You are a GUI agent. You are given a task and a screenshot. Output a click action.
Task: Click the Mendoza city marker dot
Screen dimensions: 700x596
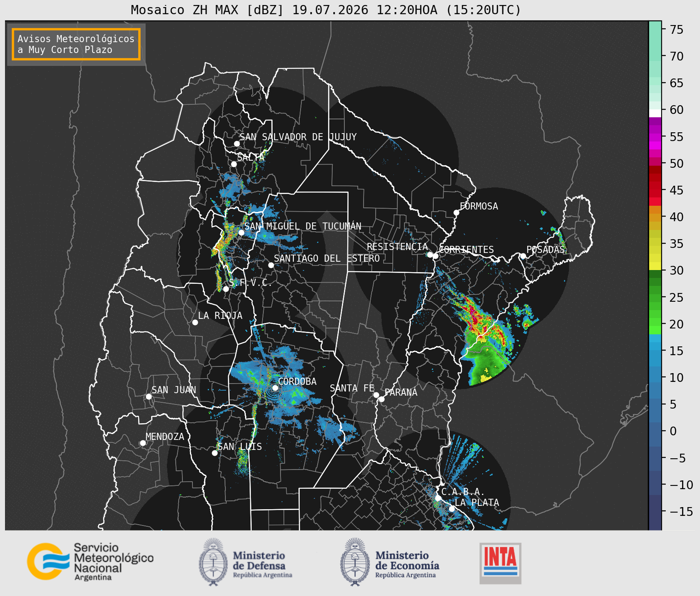click(143, 443)
